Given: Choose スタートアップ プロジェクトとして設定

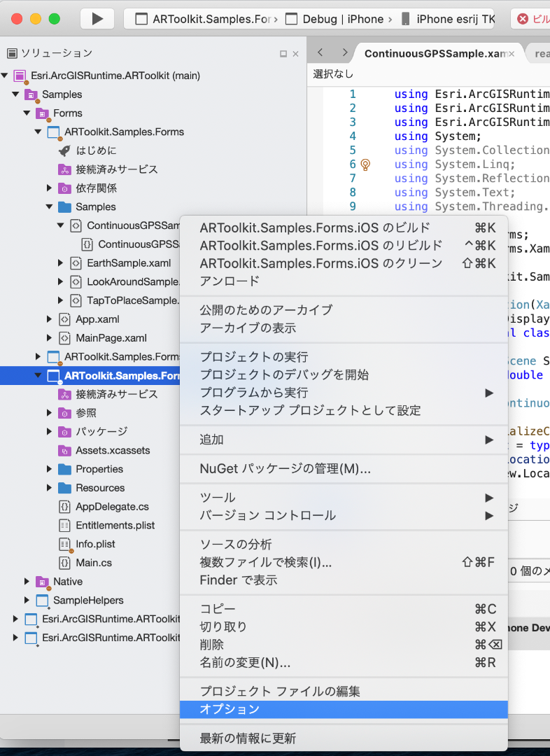Looking at the screenshot, I should coord(344,410).
